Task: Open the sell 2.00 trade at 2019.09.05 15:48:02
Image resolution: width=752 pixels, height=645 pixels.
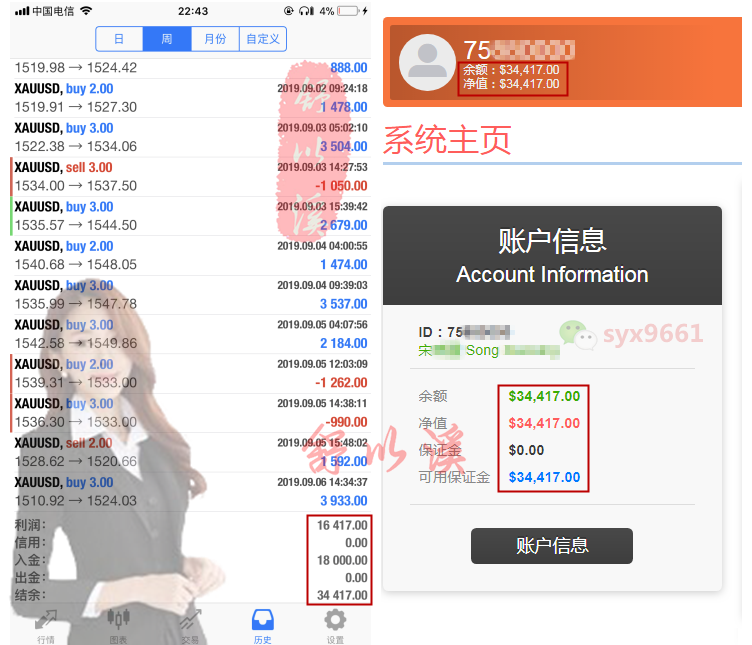Action: (190, 452)
